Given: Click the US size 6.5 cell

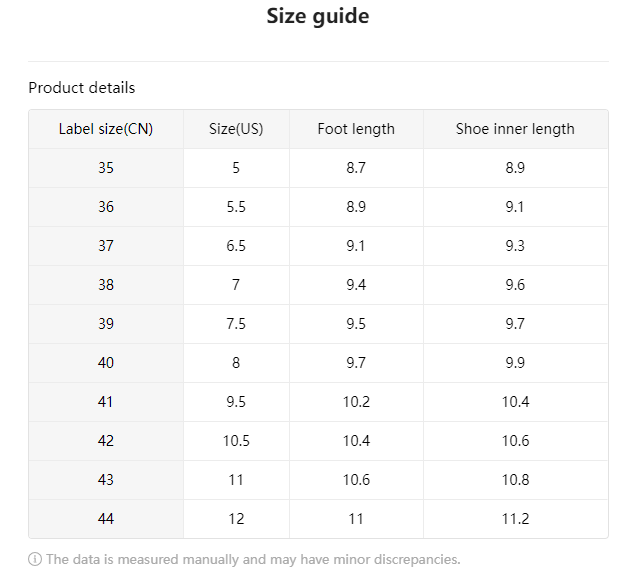Looking at the screenshot, I should click(x=236, y=246).
